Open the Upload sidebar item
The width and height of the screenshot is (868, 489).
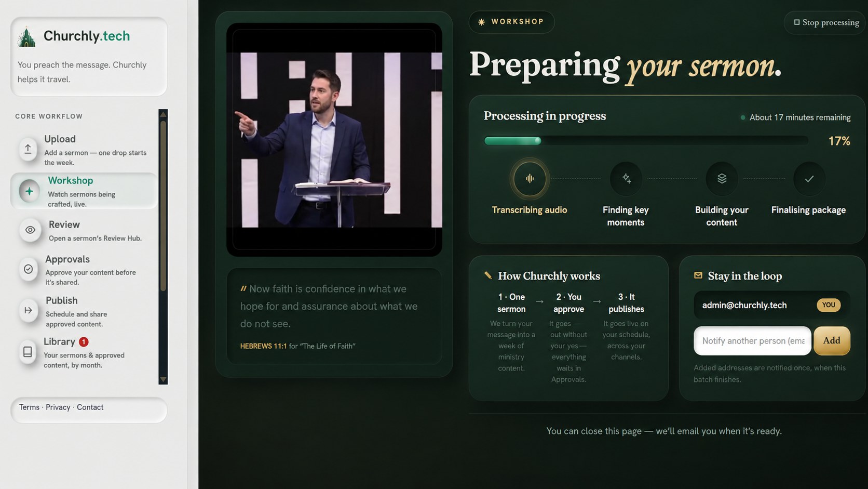click(x=84, y=150)
